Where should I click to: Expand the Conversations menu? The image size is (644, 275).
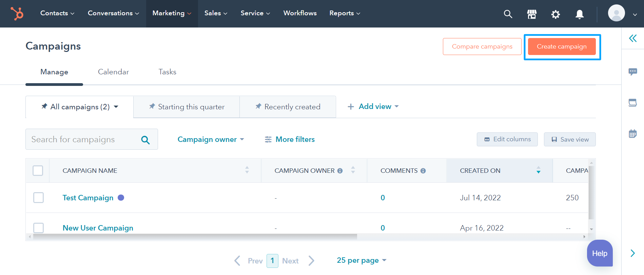coord(113,13)
